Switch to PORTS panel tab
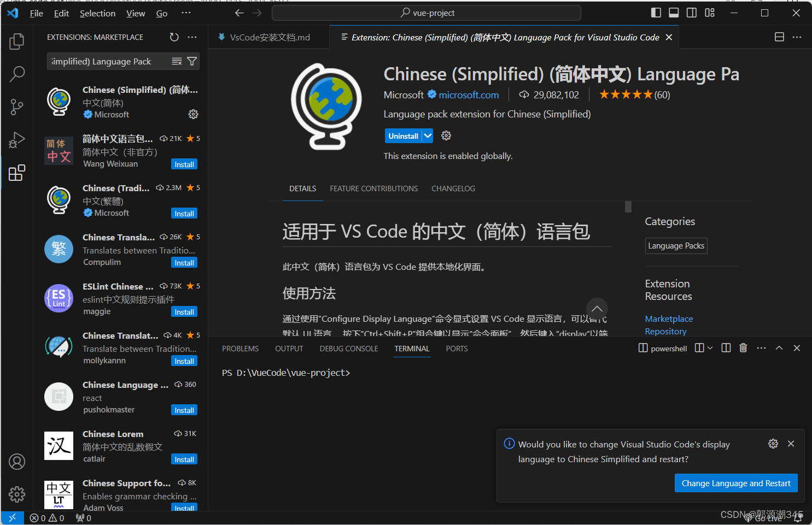 (457, 349)
